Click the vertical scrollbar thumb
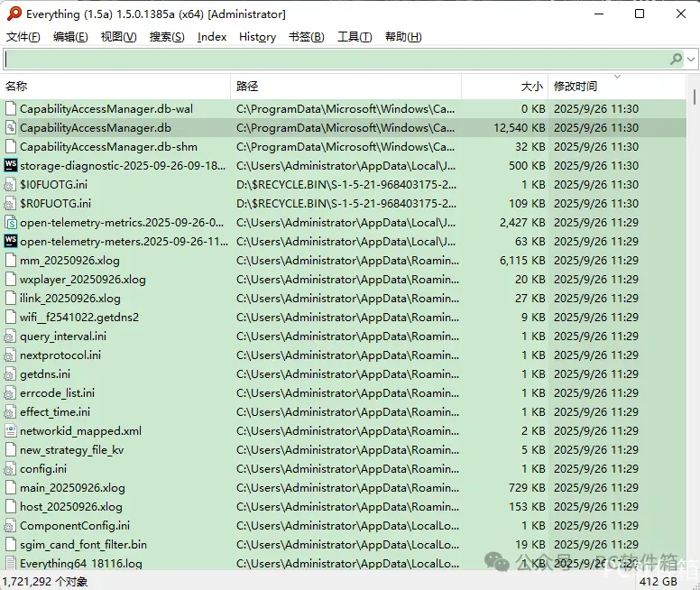 [x=695, y=97]
